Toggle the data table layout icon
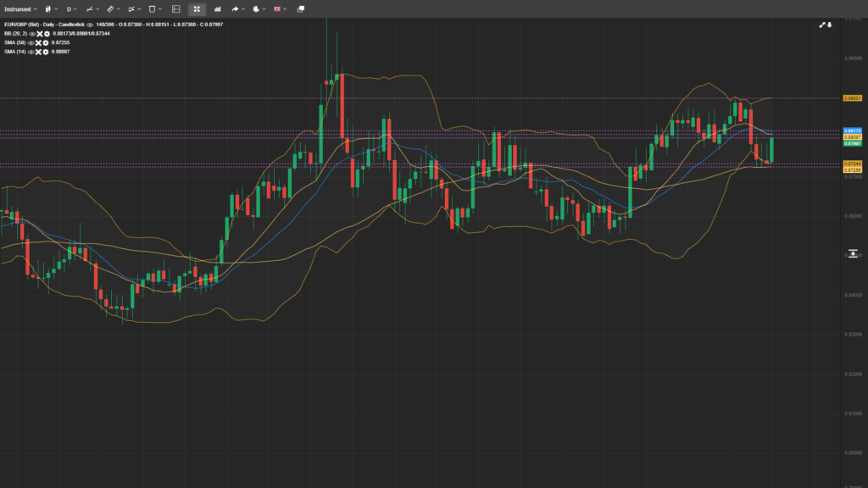This screenshot has height=488, width=868. pyautogui.click(x=176, y=8)
